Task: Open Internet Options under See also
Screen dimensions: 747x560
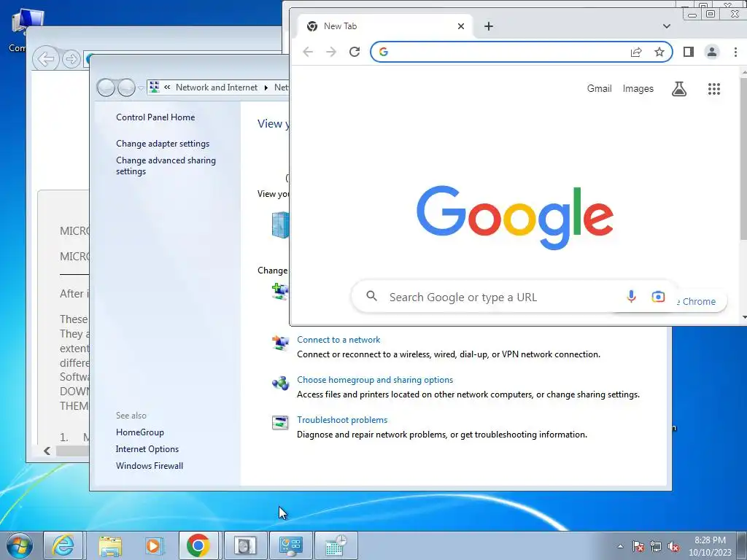Action: pyautogui.click(x=147, y=449)
